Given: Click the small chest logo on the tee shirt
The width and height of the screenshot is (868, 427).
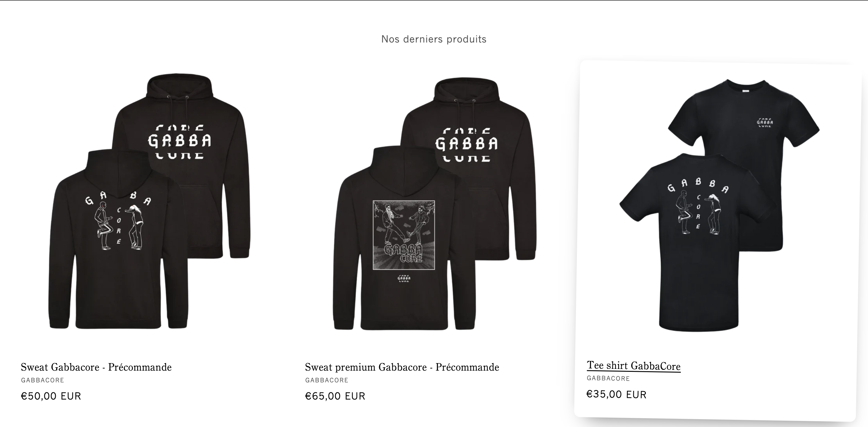Looking at the screenshot, I should 765,122.
